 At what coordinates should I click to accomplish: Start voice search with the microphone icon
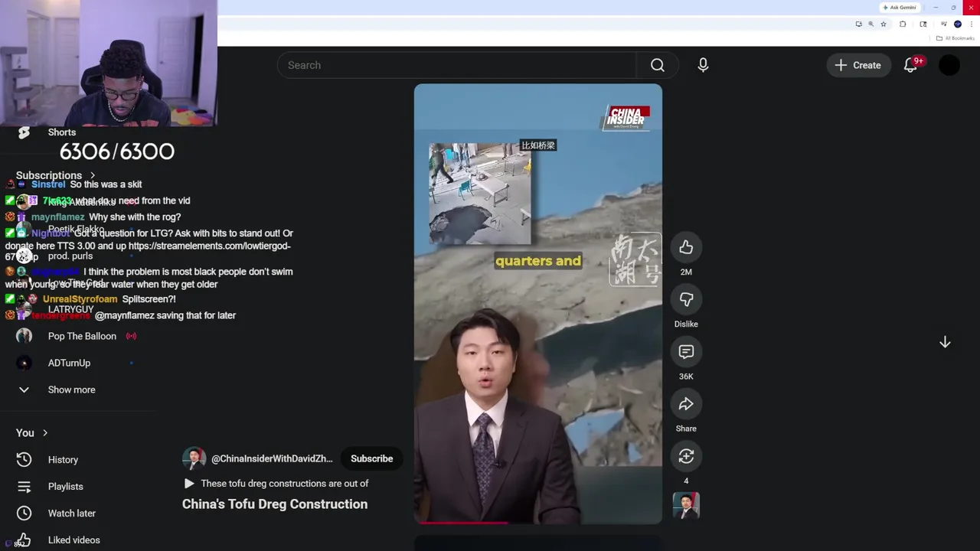pyautogui.click(x=703, y=65)
